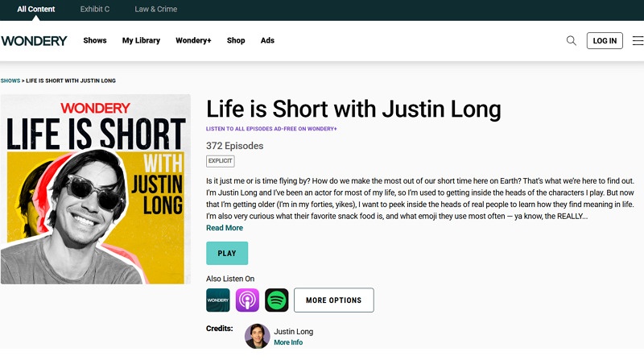Click the show title heading
The width and height of the screenshot is (644, 360).
[x=353, y=110]
